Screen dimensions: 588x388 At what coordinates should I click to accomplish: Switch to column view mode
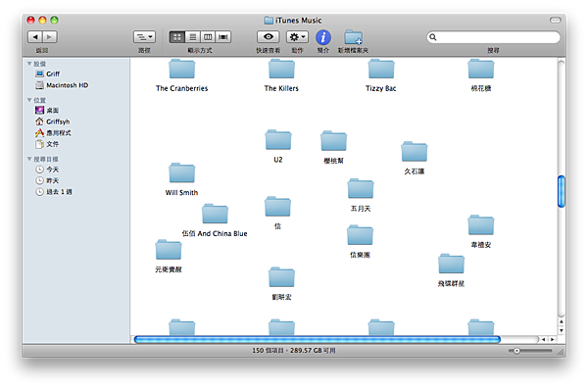[208, 36]
